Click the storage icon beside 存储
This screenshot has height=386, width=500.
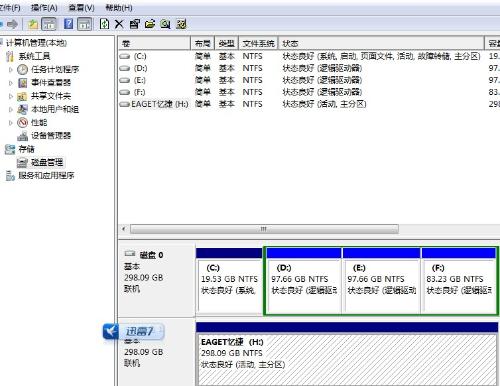[10, 149]
